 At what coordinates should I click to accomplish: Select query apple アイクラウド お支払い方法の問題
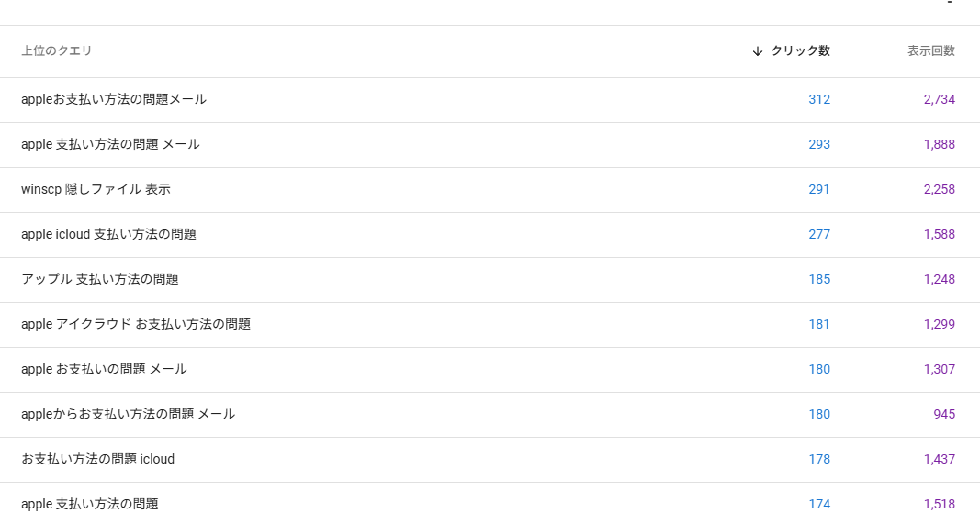[x=136, y=324]
